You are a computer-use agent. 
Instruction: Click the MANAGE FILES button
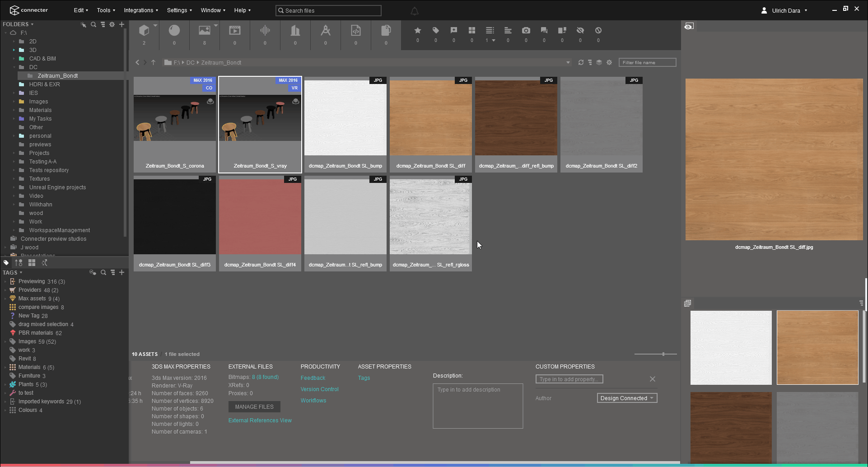pos(254,406)
